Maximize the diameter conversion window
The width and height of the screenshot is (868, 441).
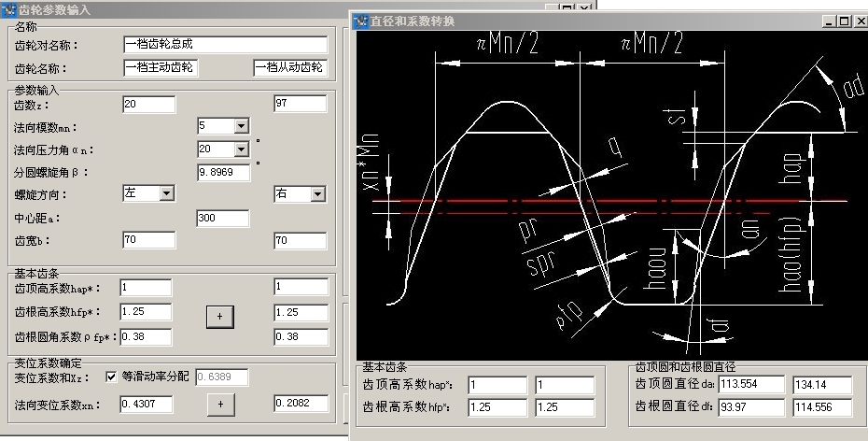[x=844, y=21]
